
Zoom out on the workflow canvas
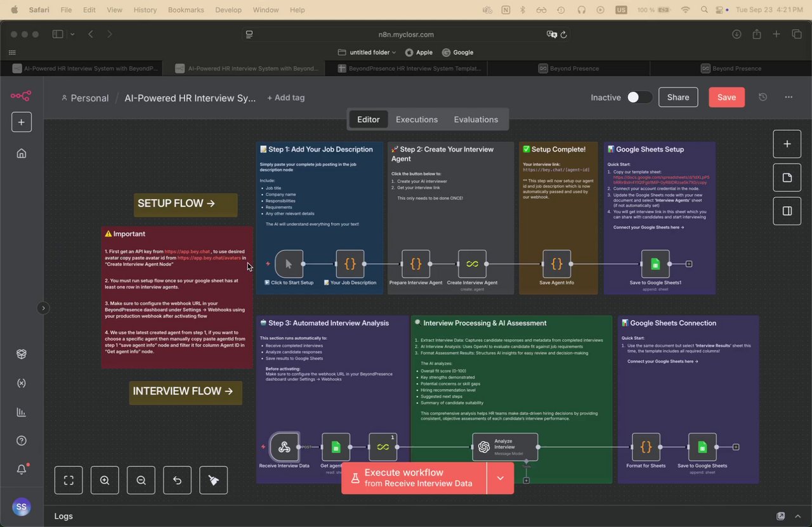click(x=141, y=480)
